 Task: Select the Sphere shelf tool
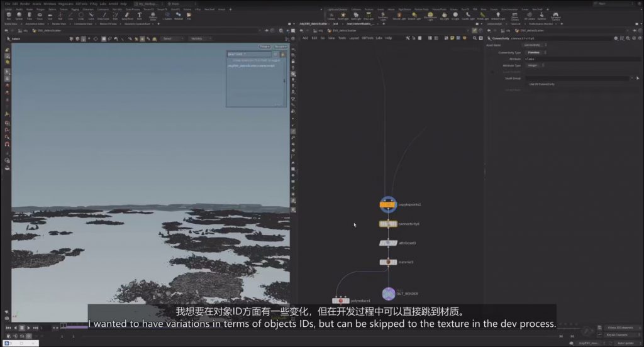tap(19, 16)
